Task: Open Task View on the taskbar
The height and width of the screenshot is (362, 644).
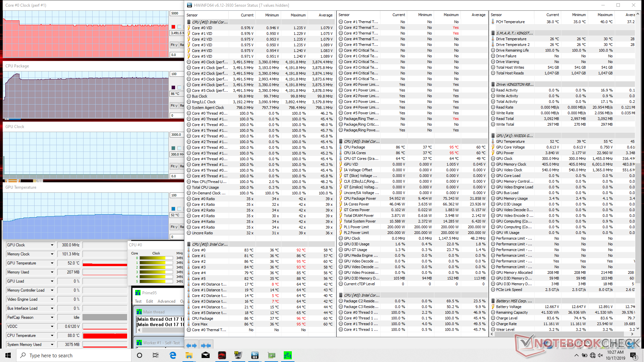Action: click(156, 355)
